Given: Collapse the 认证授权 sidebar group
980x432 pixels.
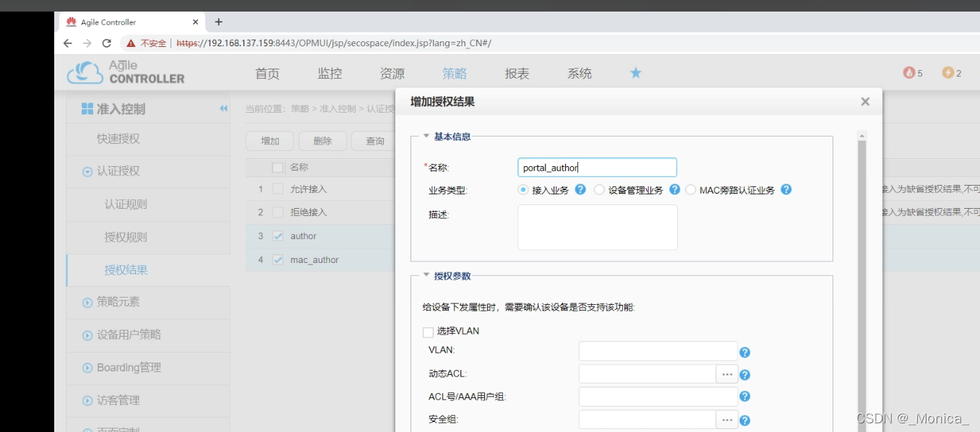Looking at the screenshot, I should point(87,172).
